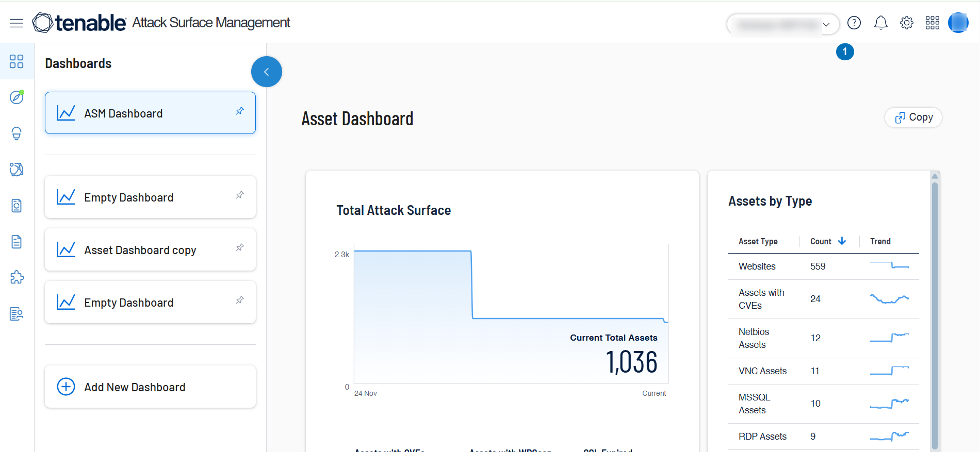The image size is (980, 452).
Task: Click the help question mark icon
Action: 854,23
